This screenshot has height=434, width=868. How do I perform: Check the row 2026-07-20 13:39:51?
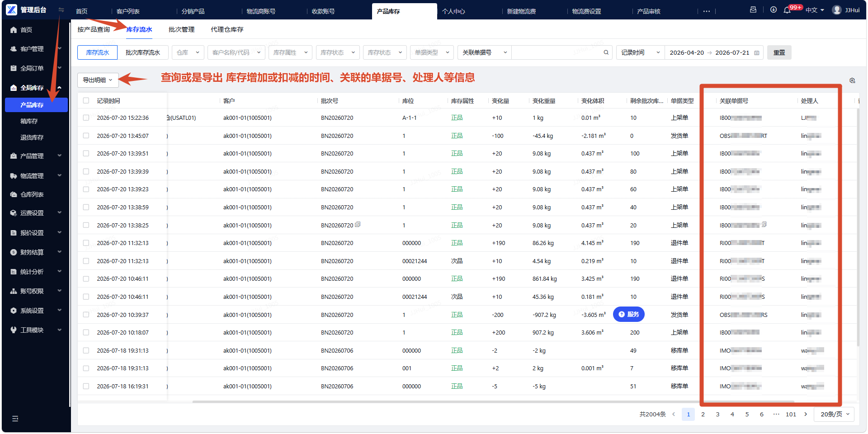pos(86,153)
